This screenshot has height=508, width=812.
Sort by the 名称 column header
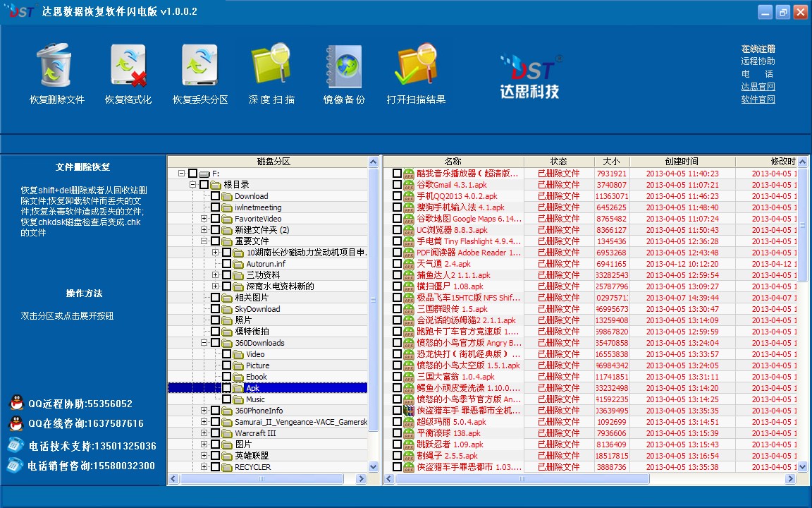[x=453, y=162]
